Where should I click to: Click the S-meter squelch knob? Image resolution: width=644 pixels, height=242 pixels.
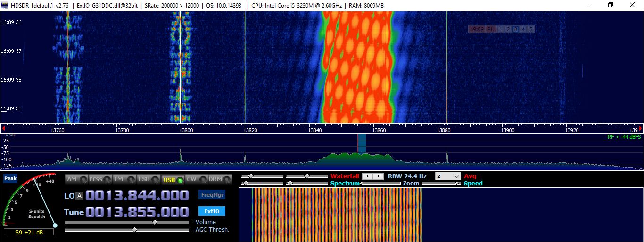point(55,225)
